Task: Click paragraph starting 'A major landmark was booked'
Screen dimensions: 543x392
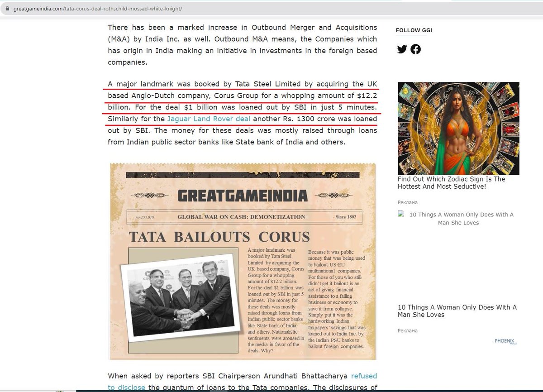Action: click(243, 113)
